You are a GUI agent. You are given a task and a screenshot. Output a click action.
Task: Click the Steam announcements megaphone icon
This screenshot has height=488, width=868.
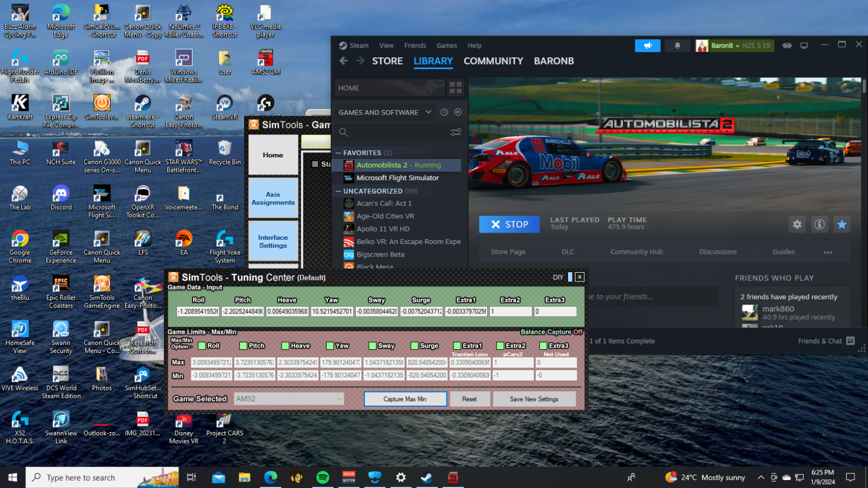coord(648,46)
